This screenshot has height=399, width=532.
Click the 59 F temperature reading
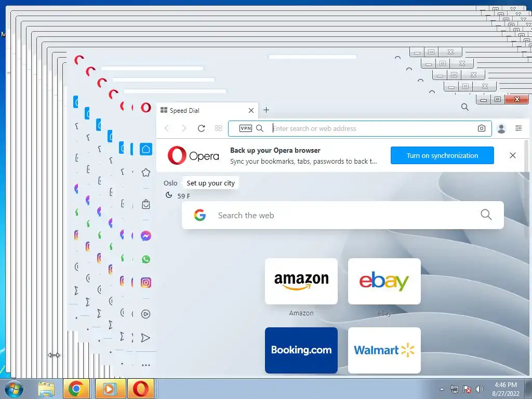(183, 196)
